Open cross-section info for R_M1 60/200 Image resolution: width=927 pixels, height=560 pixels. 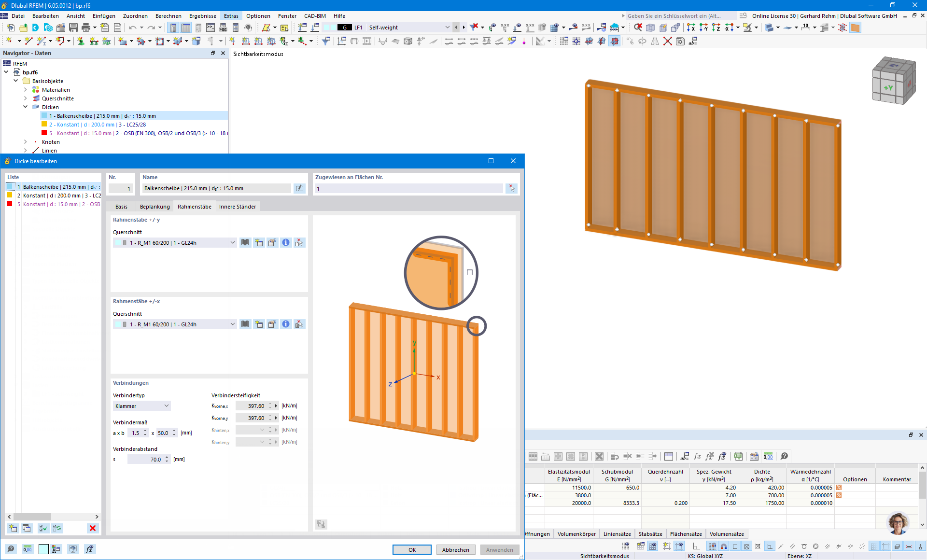tap(286, 242)
